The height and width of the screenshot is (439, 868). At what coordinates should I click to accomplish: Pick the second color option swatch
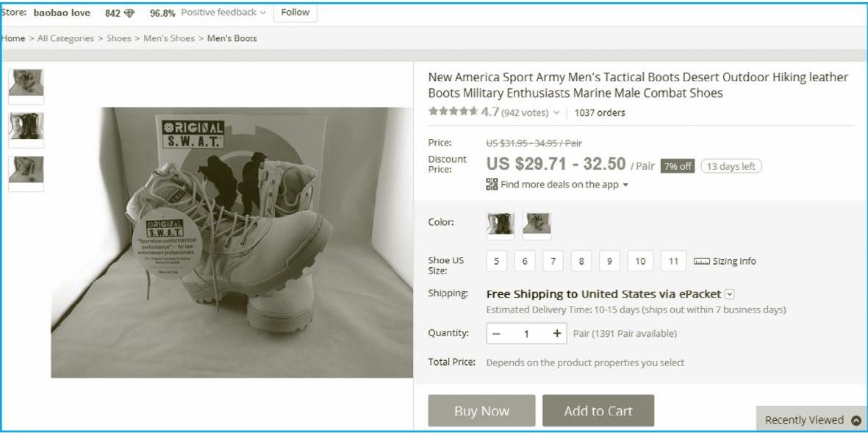click(x=537, y=224)
